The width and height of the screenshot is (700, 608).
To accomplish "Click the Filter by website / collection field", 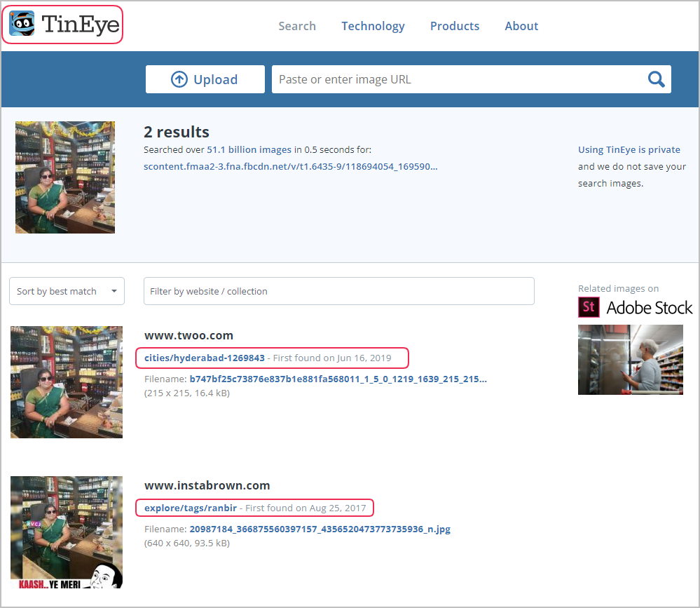I will (x=339, y=291).
